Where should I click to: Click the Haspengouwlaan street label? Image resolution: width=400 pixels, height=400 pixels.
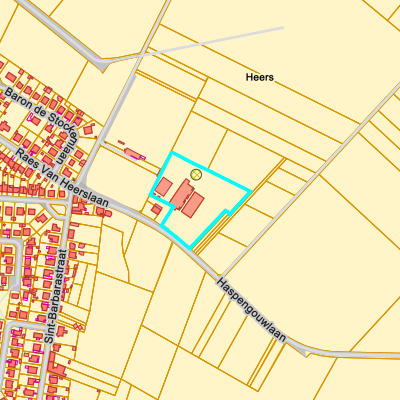251,310
